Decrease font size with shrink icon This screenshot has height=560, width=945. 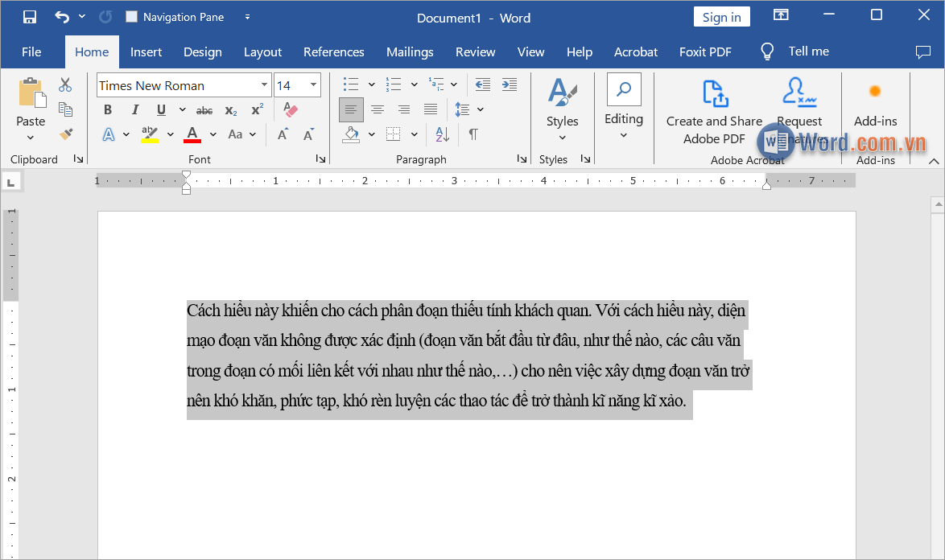pos(308,134)
